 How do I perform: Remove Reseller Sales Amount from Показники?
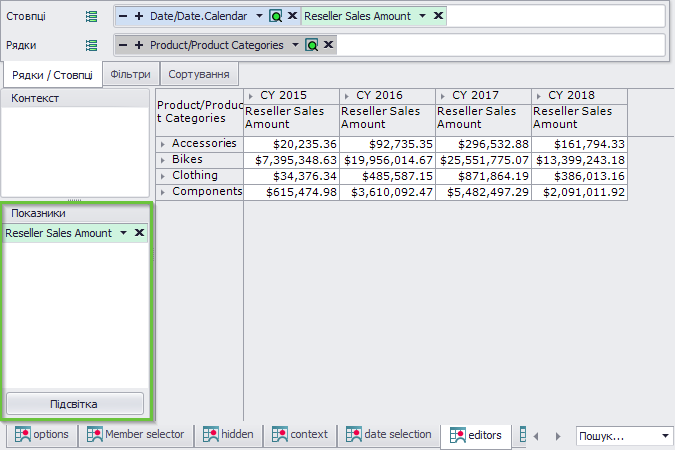click(139, 233)
